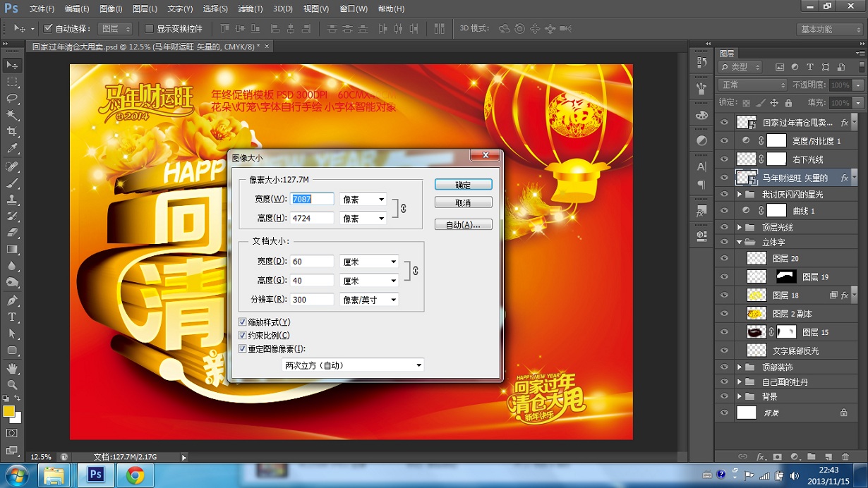
Task: Open the layer 不透明度 slider arrow
Action: [x=858, y=85]
